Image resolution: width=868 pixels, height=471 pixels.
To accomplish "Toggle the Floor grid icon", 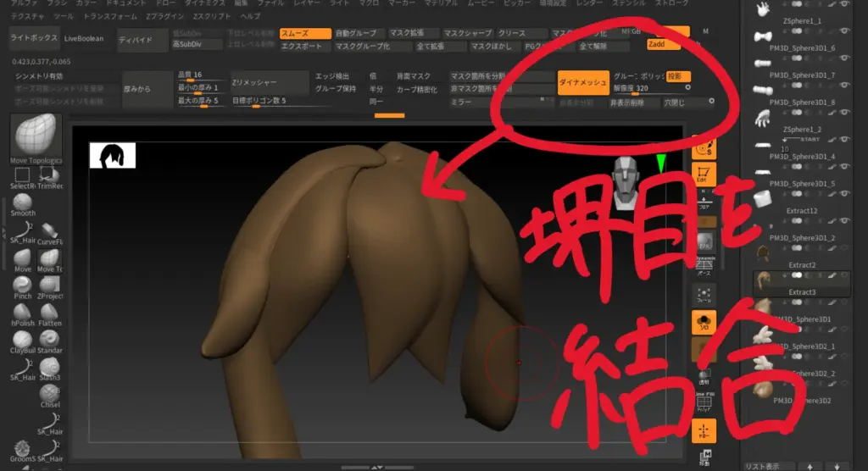I will (704, 202).
